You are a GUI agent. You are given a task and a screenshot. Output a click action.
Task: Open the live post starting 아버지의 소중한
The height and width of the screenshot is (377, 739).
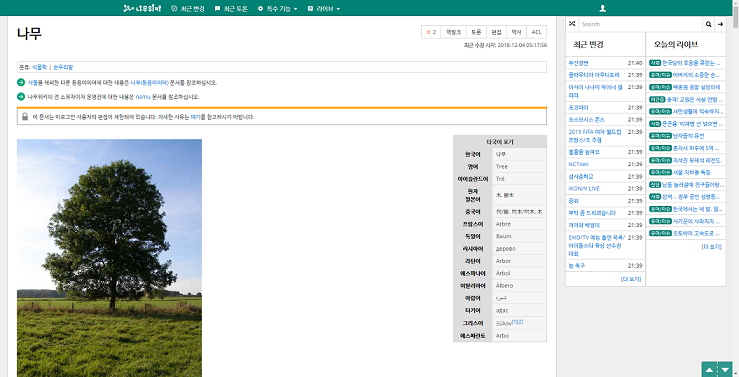[x=696, y=75]
